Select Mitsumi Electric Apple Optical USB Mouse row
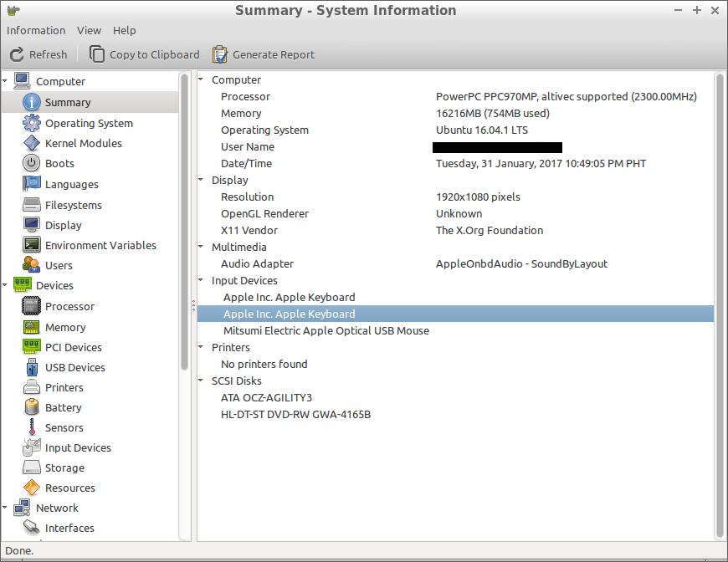The width and height of the screenshot is (728, 562). [x=455, y=330]
